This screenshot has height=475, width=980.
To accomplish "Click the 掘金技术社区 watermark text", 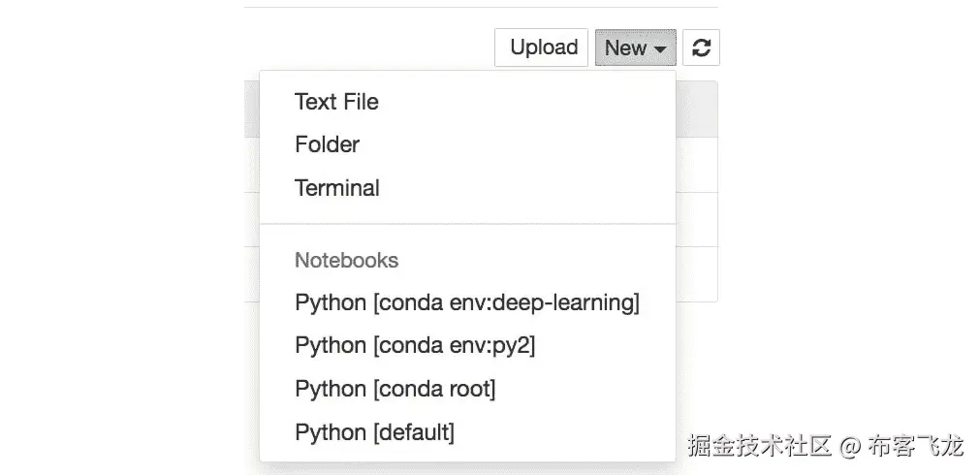I will (759, 447).
